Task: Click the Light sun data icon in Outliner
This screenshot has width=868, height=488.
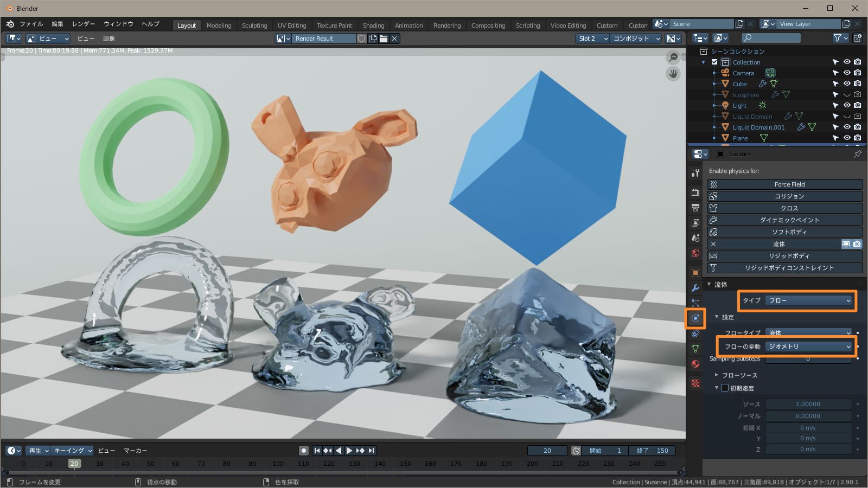Action: click(763, 106)
